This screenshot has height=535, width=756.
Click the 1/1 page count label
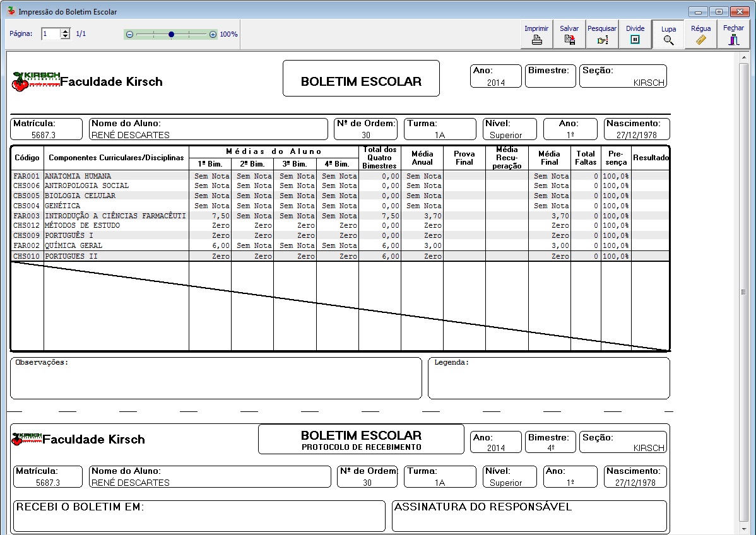coord(81,33)
